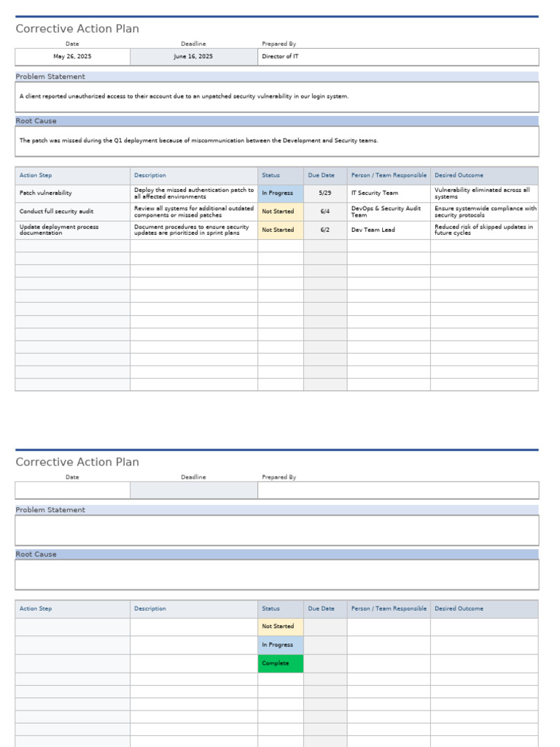Click the 'Dev Team Lead' cell
This screenshot has width=560, height=747.
point(389,230)
